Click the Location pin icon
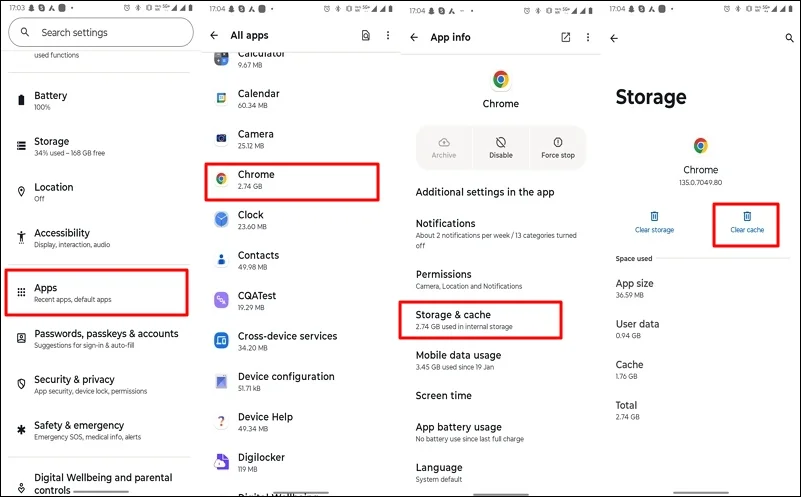The image size is (801, 497). click(x=21, y=192)
